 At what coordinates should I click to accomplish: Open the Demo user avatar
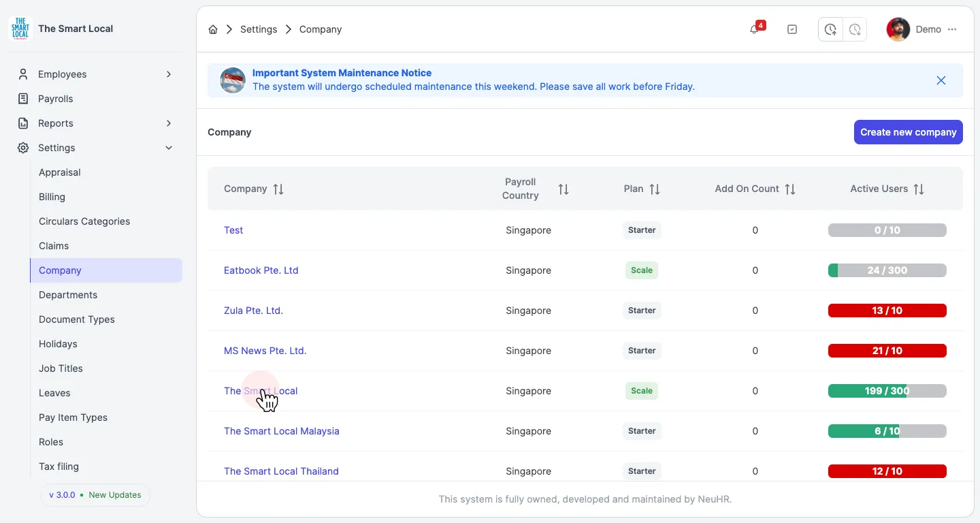[898, 29]
